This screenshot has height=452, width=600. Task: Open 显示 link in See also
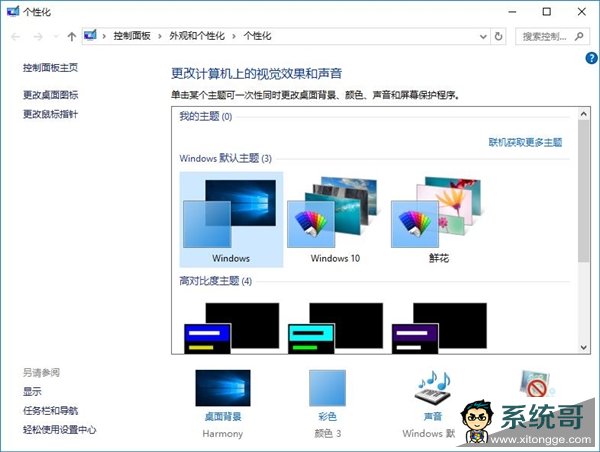pyautogui.click(x=32, y=392)
